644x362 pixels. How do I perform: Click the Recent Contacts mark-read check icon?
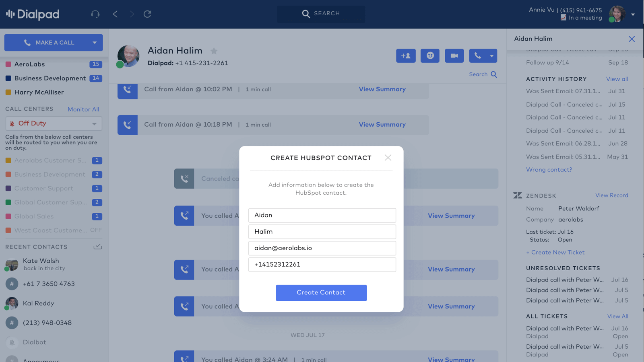[x=97, y=247]
